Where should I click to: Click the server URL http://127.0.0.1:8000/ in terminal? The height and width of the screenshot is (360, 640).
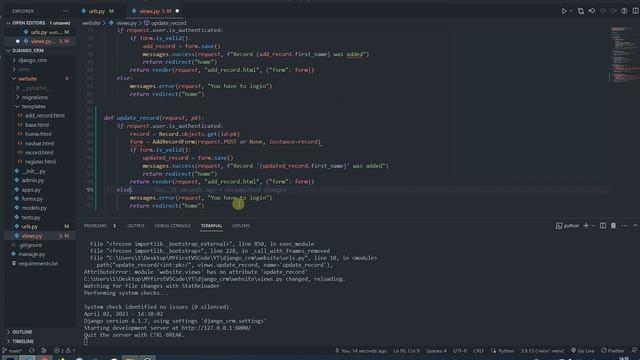tap(216, 328)
